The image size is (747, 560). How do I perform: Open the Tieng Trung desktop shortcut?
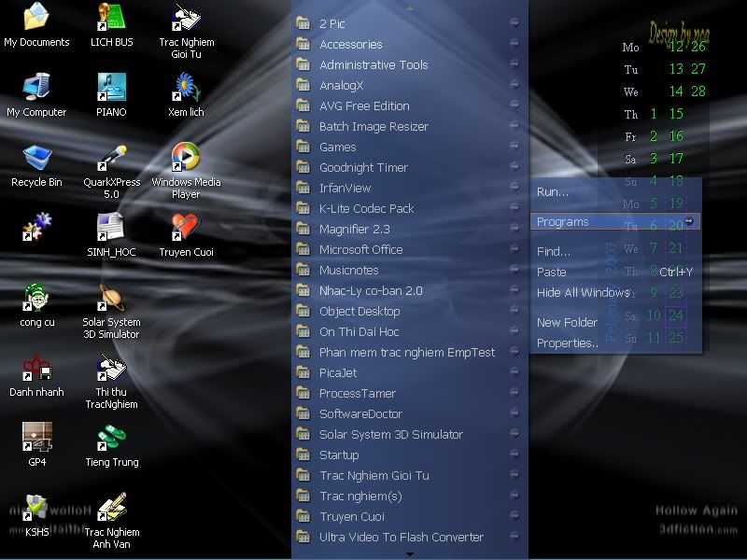111,438
